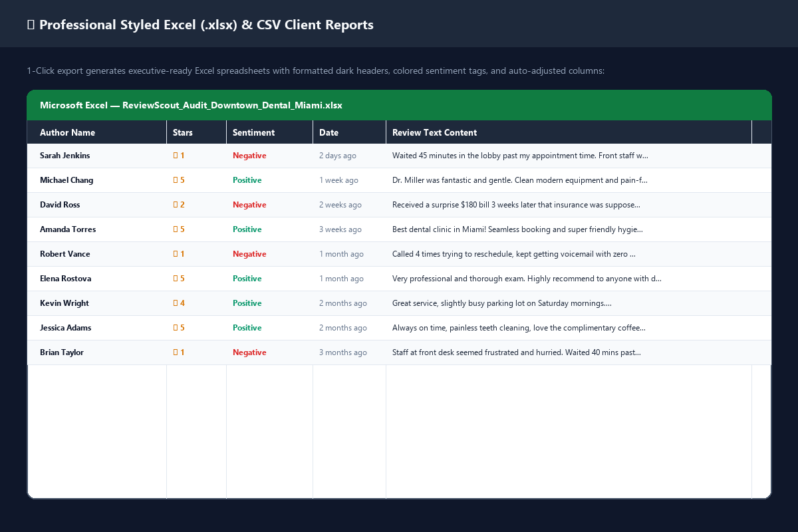Open review 'Staff at front desk seemed frustrated'
This screenshot has width=798, height=532.
click(x=517, y=352)
